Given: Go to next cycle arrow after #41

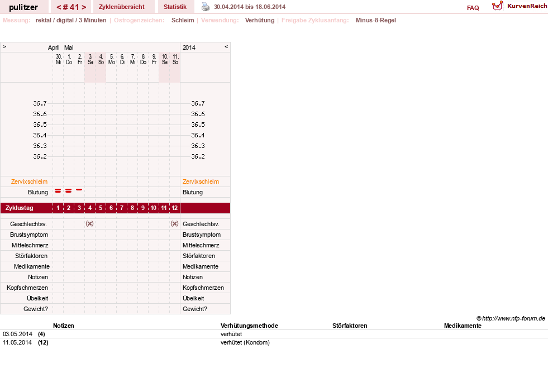Looking at the screenshot, I should click(84, 7).
